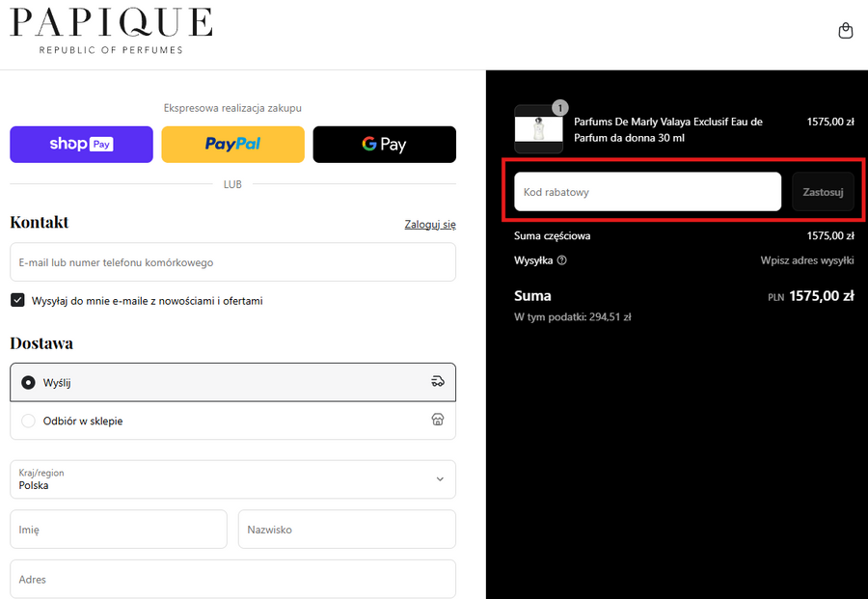Click the Imię first name field
Viewport: 868px width, 599px height.
click(119, 530)
